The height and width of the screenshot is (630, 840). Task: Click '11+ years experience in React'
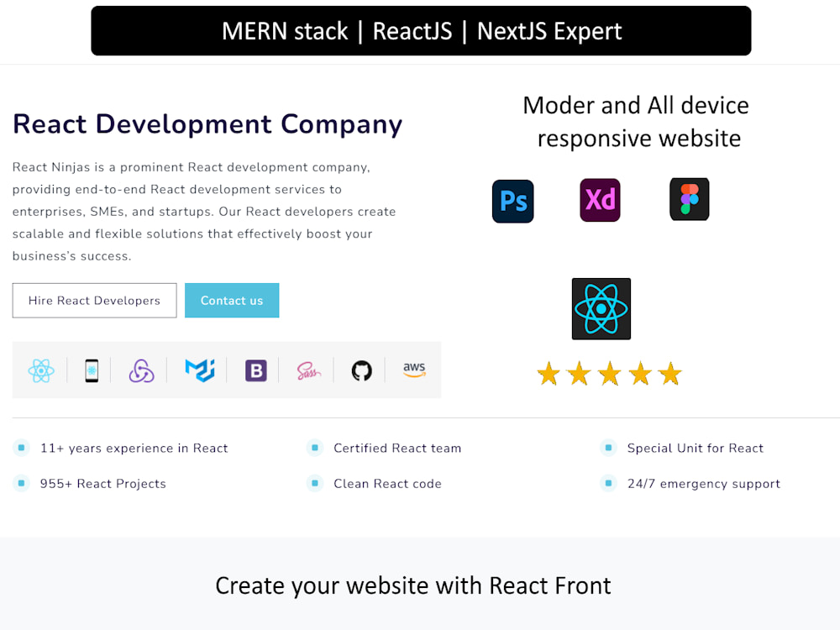click(x=134, y=449)
